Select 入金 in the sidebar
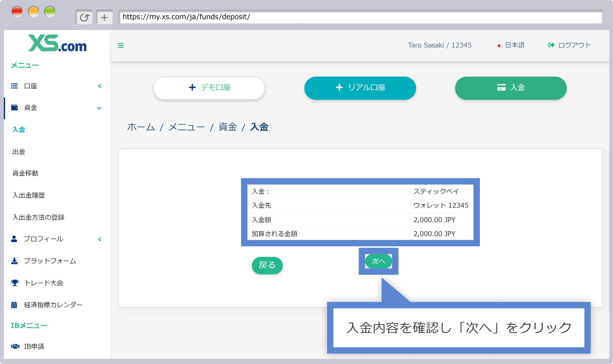The image size is (613, 364). click(x=19, y=130)
